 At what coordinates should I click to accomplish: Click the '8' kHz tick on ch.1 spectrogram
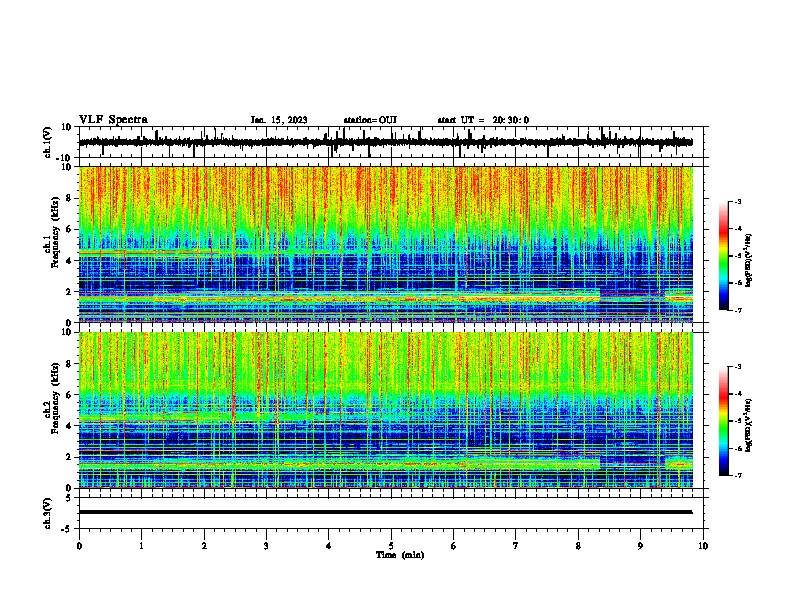69,198
